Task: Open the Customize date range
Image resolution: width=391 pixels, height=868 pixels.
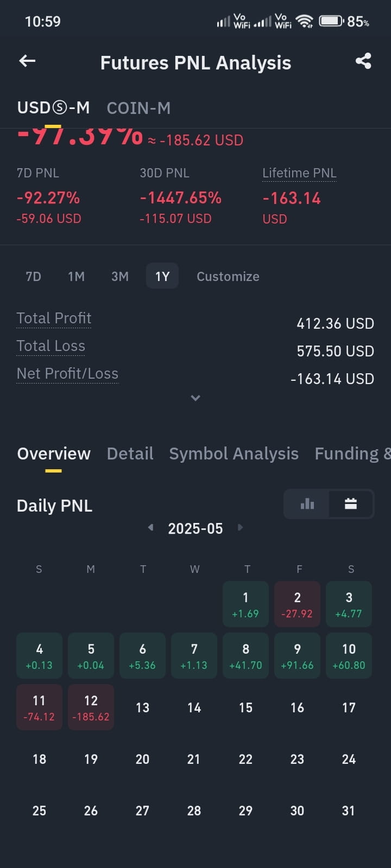Action: click(x=228, y=276)
